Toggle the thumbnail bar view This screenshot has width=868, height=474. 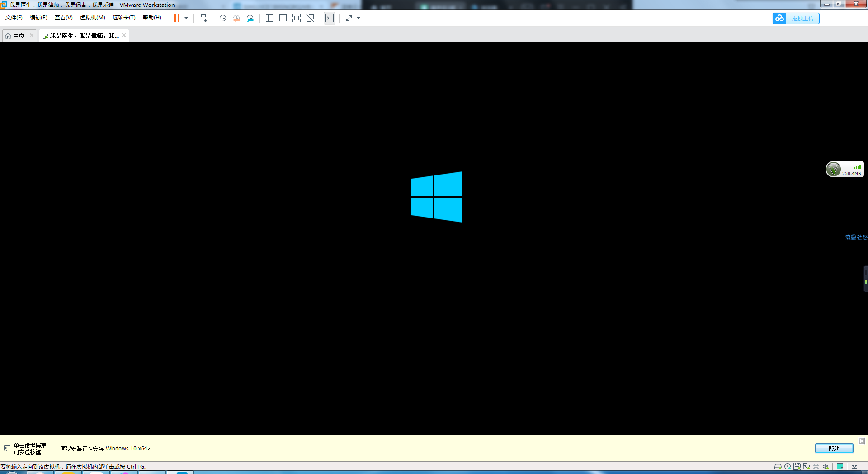point(283,18)
